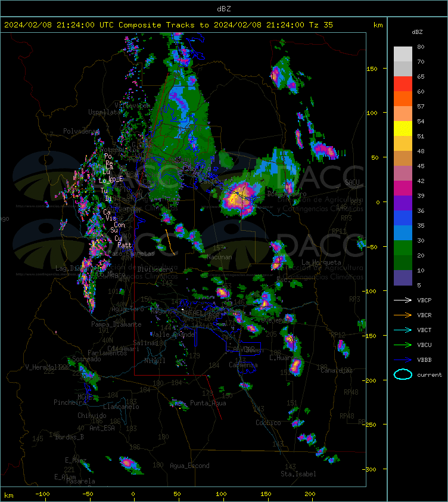Click the 'Pincheira' place label on the map
The image size is (448, 502).
[70, 402]
